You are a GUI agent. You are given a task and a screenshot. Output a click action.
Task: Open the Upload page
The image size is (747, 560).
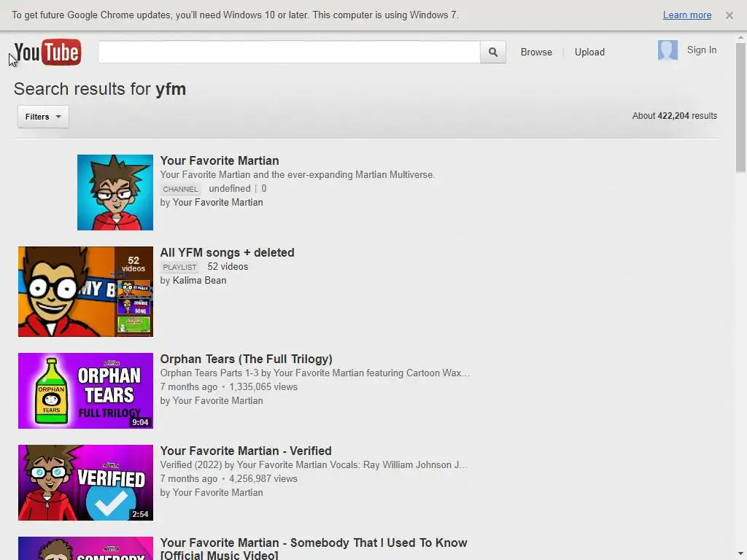coord(589,52)
